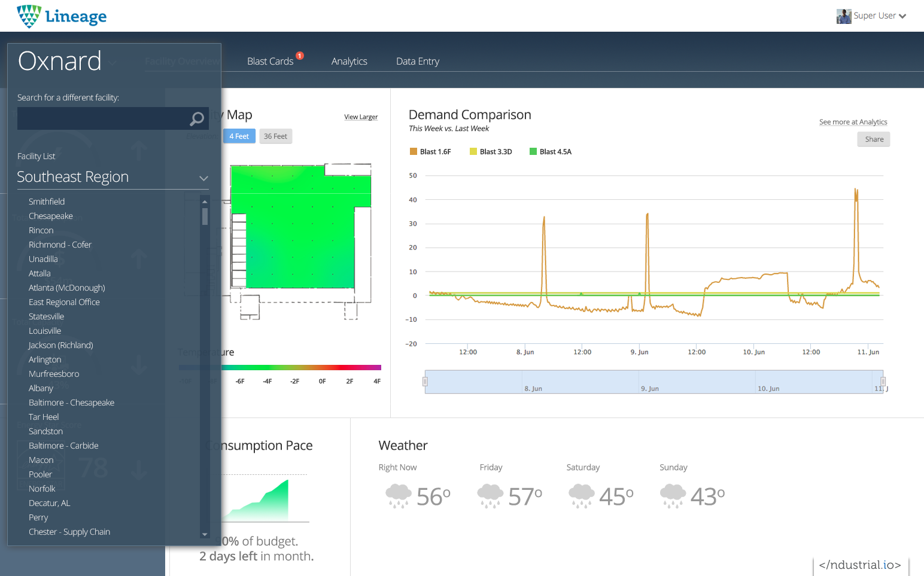The image size is (924, 576).
Task: Click Friday's rain cloud weather icon
Action: 490,496
